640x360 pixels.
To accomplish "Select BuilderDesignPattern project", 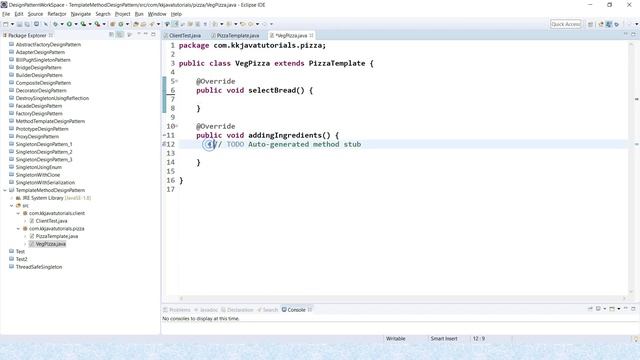I will (39, 75).
